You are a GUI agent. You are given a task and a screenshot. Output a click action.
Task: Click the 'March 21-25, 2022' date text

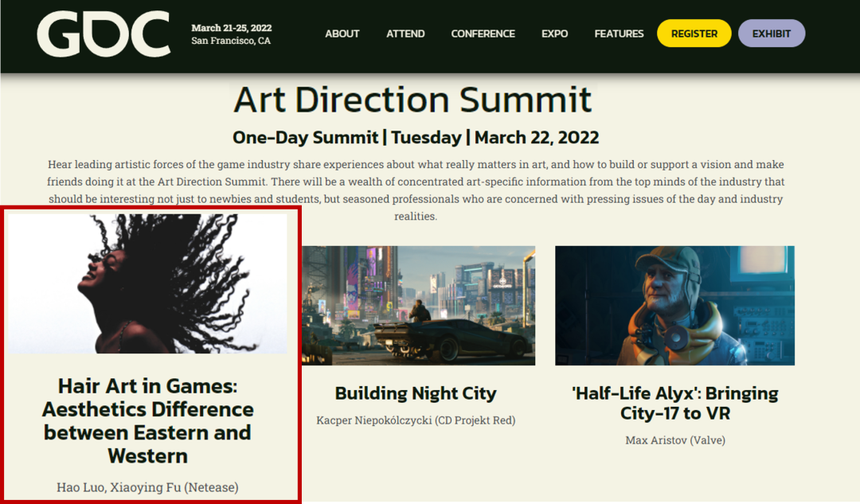(x=232, y=27)
